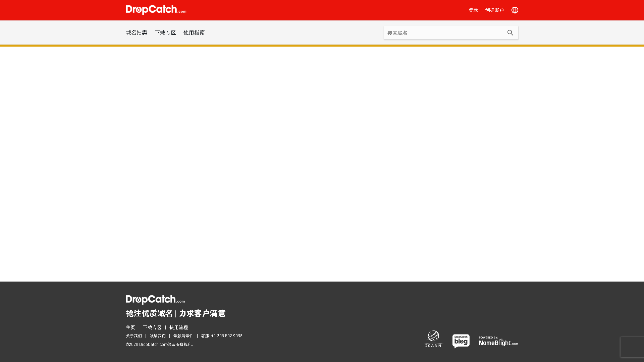Image resolution: width=644 pixels, height=362 pixels.
Task: Click 创建账户 to register
Action: point(494,10)
